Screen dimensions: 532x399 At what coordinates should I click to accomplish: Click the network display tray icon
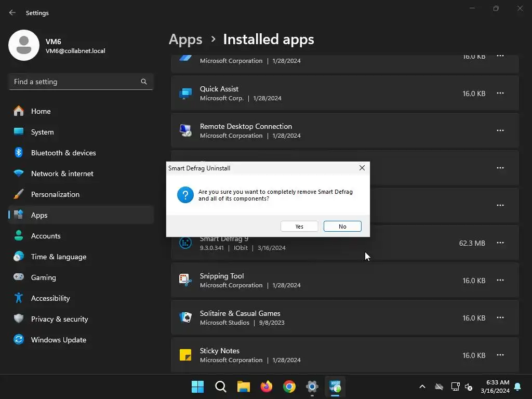[455, 387]
